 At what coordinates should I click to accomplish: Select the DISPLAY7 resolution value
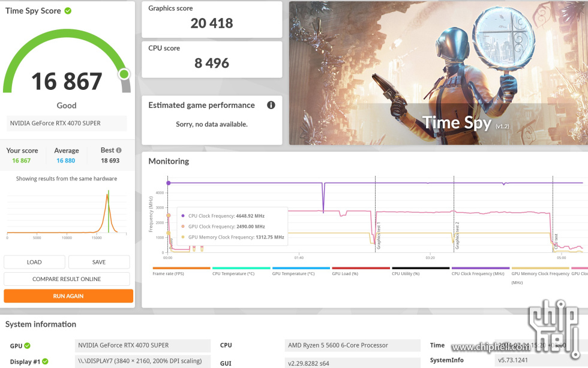click(x=143, y=361)
